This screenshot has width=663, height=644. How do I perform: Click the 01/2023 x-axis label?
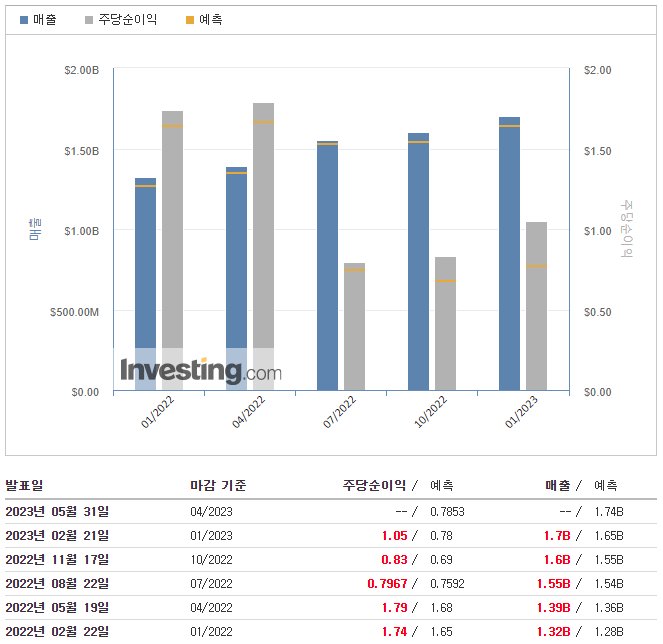point(521,412)
